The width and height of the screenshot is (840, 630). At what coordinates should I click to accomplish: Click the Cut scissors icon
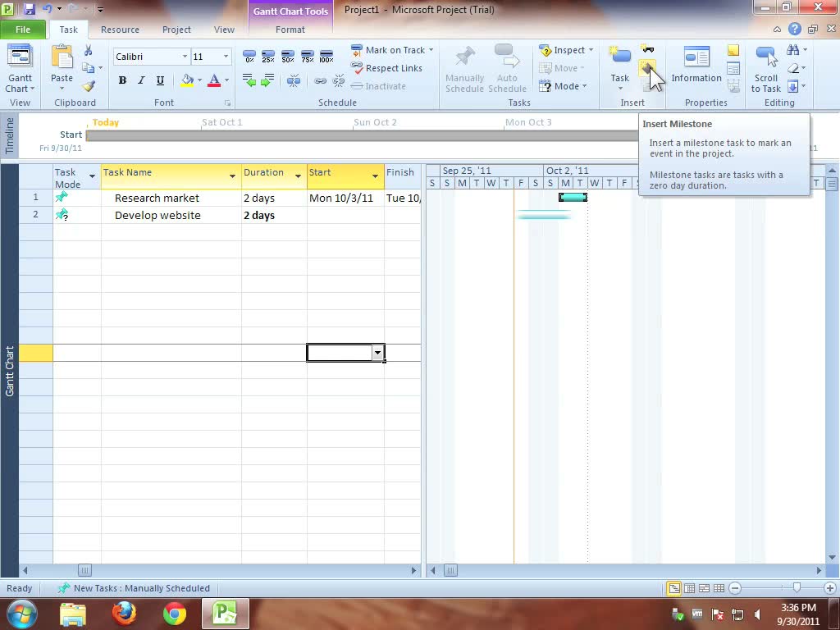click(89, 51)
